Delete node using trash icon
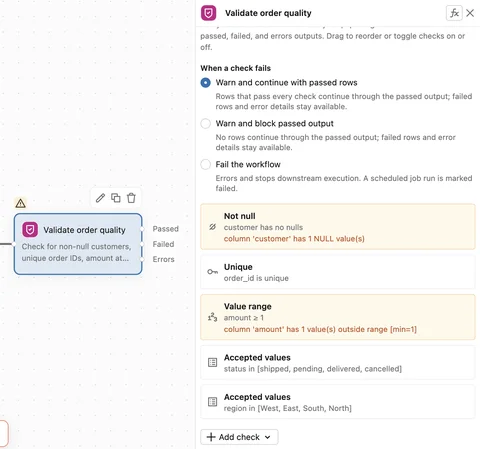 131,198
